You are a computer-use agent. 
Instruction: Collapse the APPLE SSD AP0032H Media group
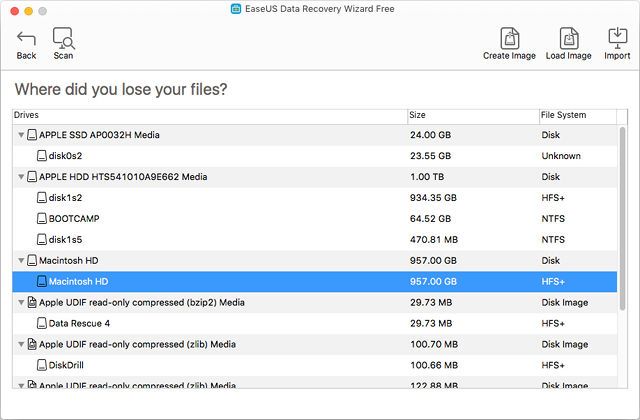coord(22,135)
